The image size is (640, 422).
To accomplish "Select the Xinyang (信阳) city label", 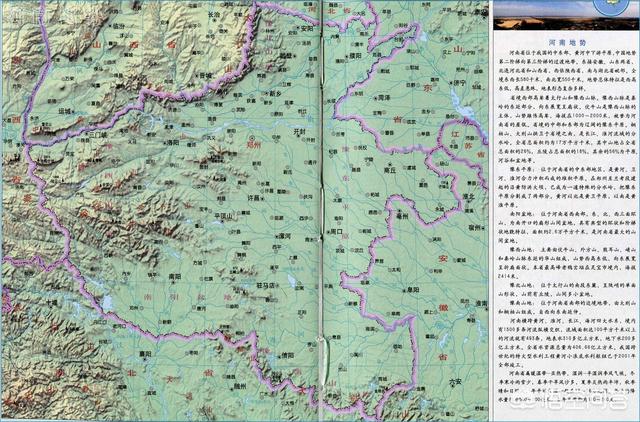I will tap(287, 355).
